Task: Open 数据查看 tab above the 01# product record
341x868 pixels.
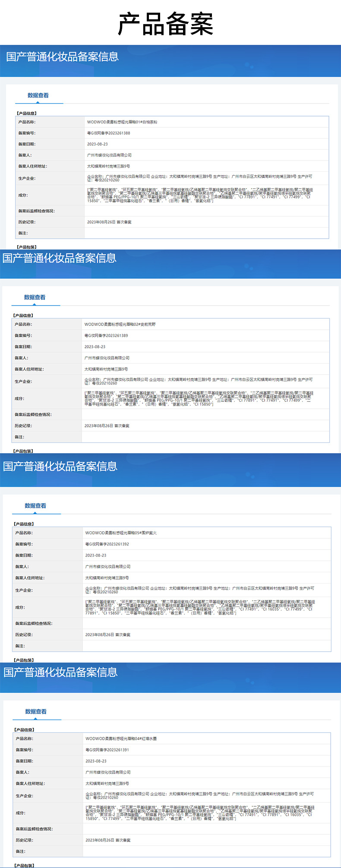Action: coord(38,95)
